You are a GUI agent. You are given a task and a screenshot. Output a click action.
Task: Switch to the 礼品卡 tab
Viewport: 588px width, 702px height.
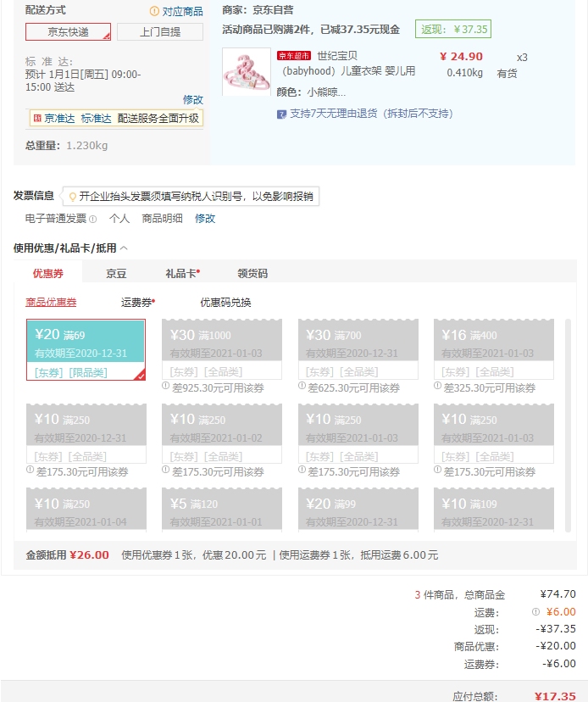[x=182, y=274]
